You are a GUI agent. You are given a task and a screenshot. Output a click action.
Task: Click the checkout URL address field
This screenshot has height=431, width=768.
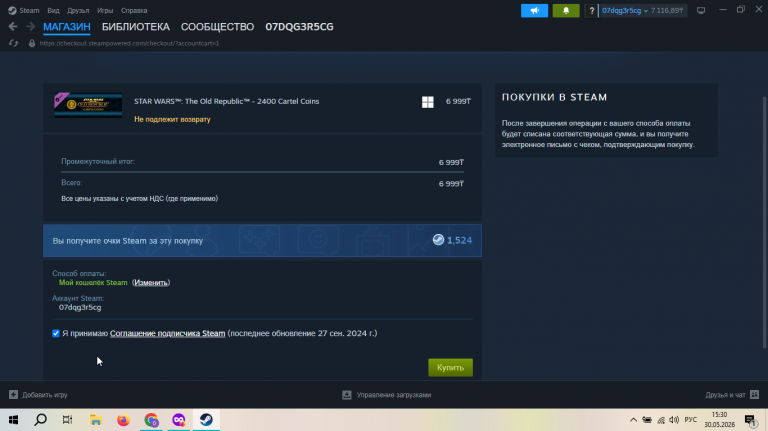pyautogui.click(x=129, y=43)
